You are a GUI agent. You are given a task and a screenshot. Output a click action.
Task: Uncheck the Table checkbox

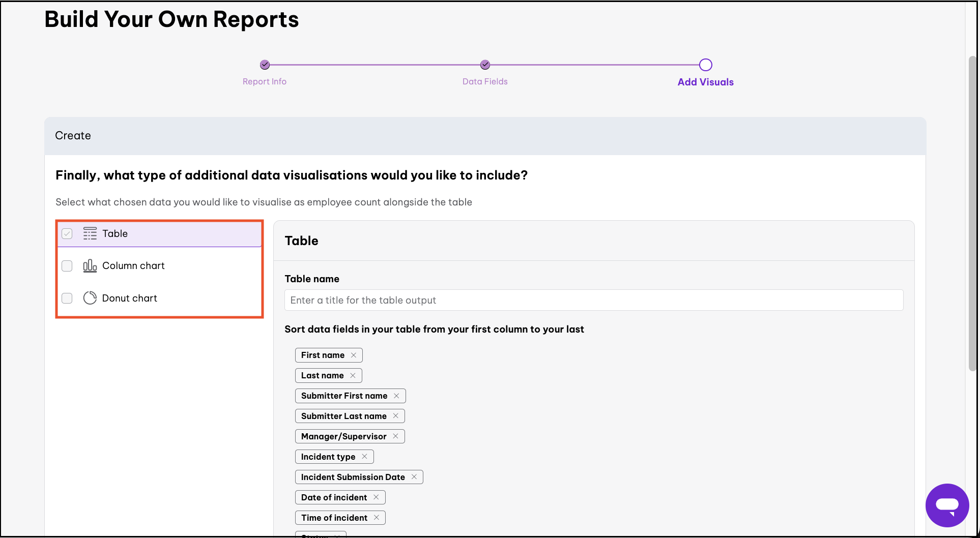(67, 233)
